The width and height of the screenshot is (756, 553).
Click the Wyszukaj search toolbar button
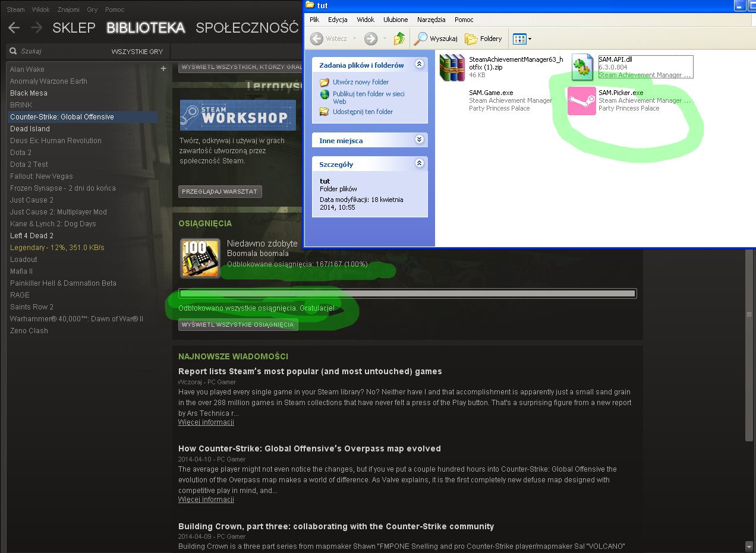click(436, 39)
